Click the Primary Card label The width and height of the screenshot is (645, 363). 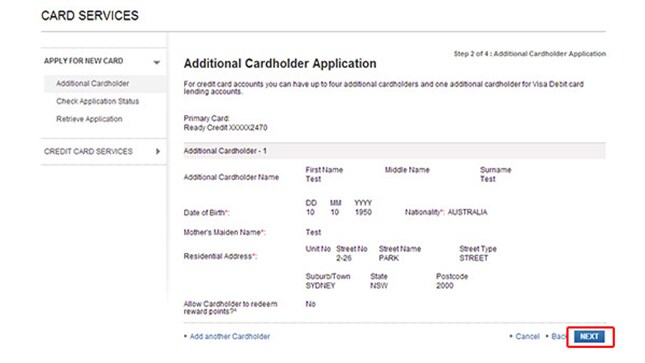point(206,119)
